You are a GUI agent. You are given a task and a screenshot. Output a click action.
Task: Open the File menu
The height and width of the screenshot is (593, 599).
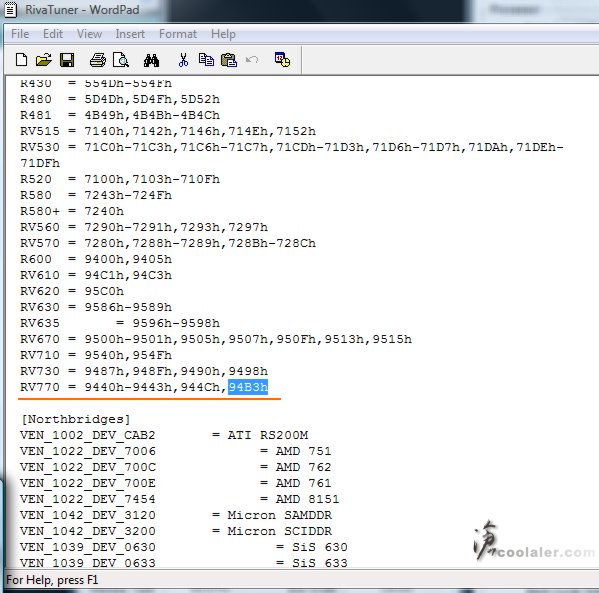[20, 34]
